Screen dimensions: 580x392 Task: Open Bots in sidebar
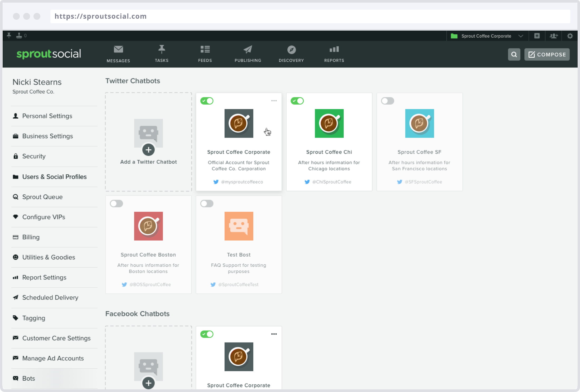[x=54, y=379]
